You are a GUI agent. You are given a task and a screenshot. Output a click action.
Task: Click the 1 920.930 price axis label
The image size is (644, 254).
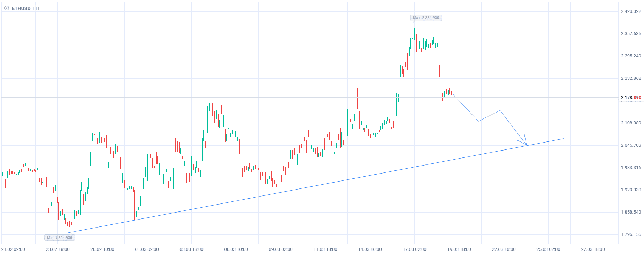tap(631, 190)
